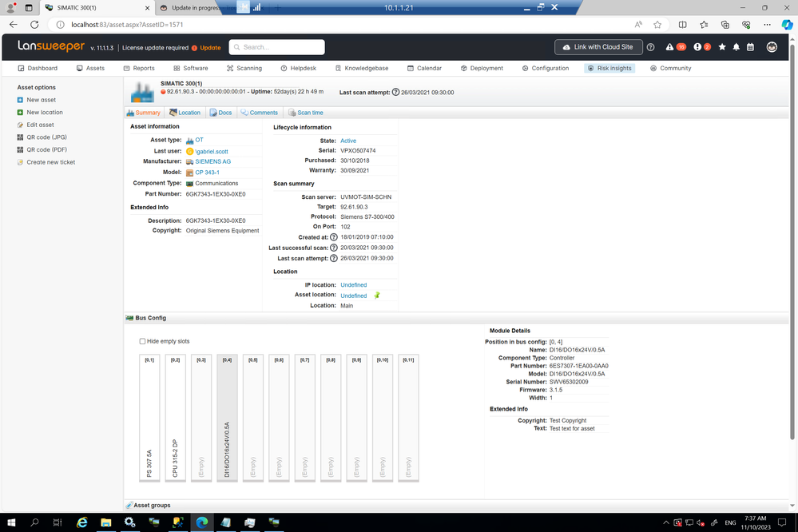Open gabriel.scott user link

[x=211, y=151]
